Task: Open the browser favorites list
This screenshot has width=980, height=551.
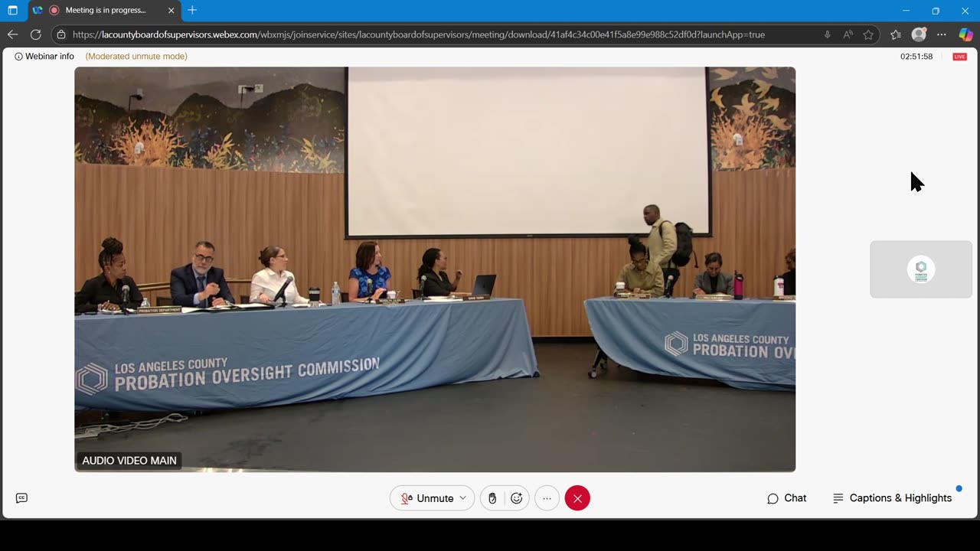Action: 896,34
